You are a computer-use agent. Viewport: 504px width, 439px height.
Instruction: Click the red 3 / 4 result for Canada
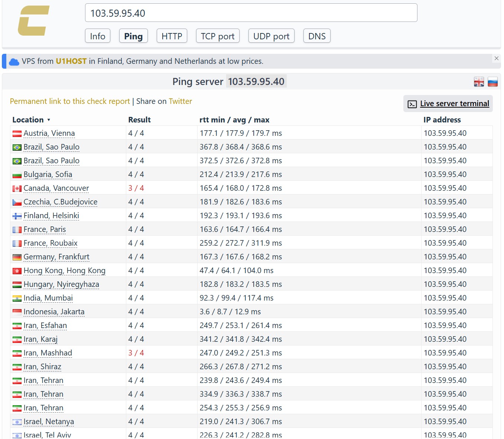tap(136, 188)
